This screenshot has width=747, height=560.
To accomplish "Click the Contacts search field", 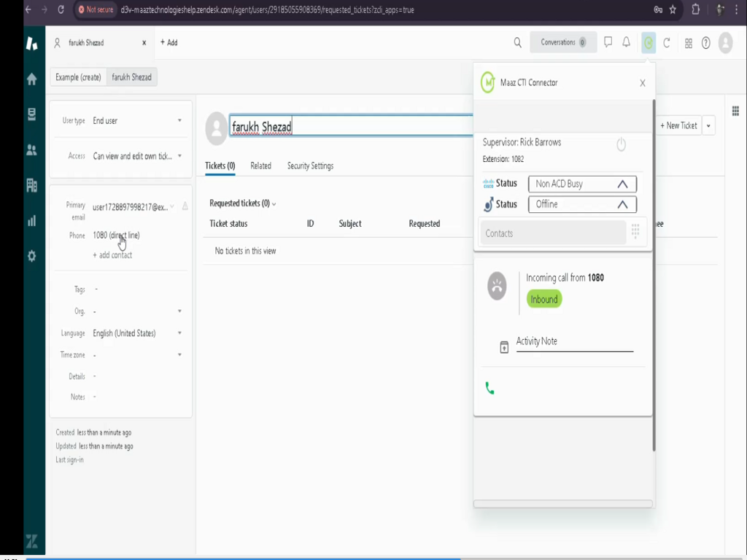I will point(553,233).
